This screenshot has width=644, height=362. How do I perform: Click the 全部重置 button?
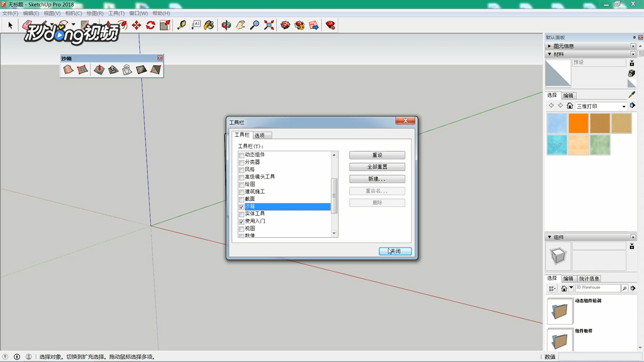coord(377,167)
